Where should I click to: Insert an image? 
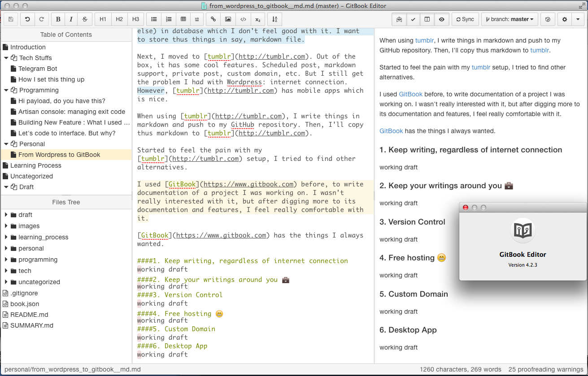228,19
